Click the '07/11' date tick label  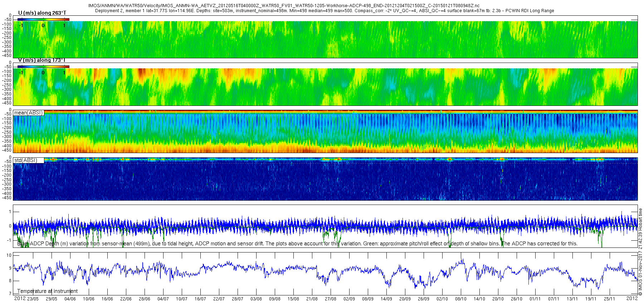pos(554,299)
